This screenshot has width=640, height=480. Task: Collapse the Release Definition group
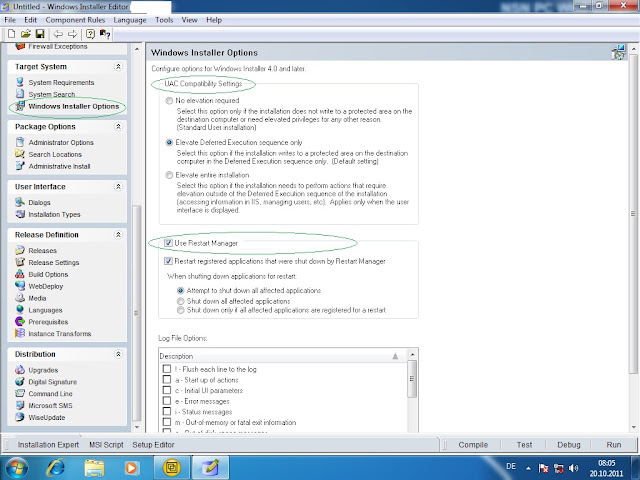[118, 235]
